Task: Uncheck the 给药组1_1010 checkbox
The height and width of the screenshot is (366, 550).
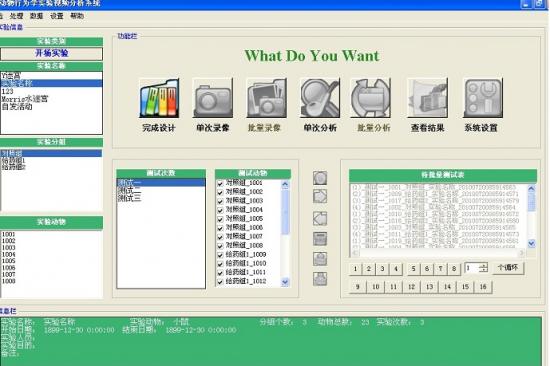Action: (x=220, y=264)
